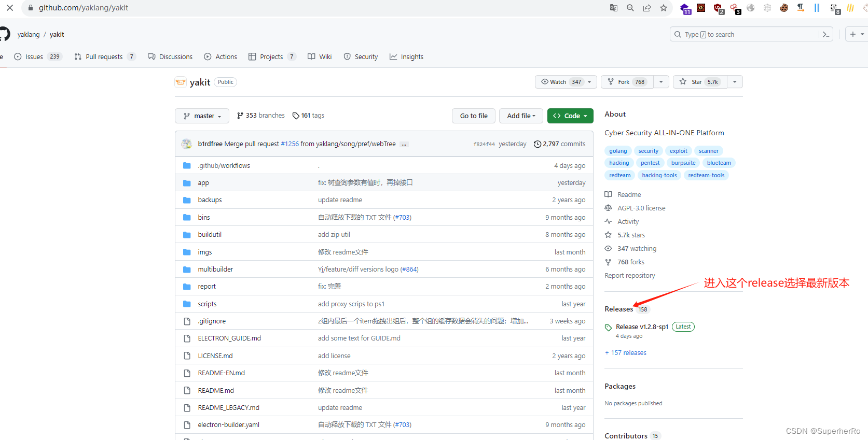Open the 2,797 commits history
868x440 pixels.
tap(559, 144)
